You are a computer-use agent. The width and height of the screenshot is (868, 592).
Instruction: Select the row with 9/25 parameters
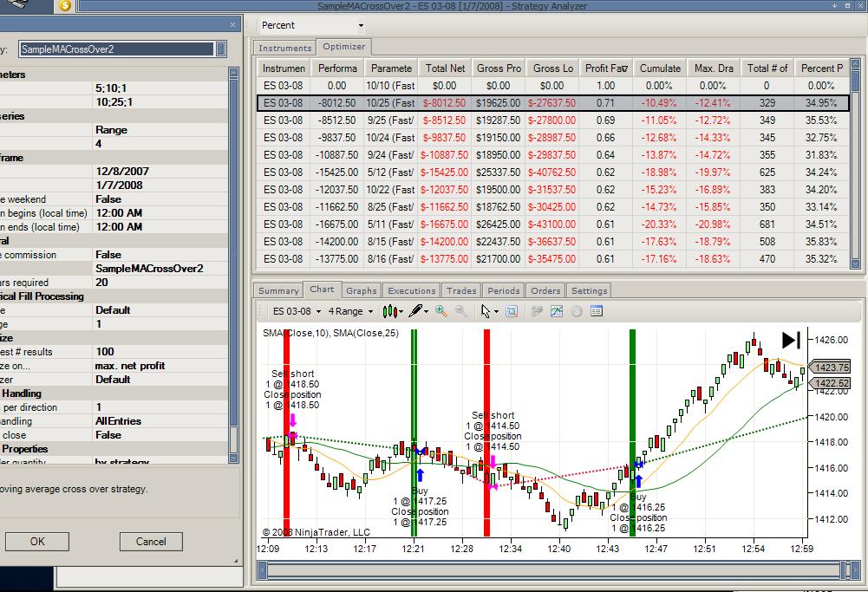pos(553,120)
